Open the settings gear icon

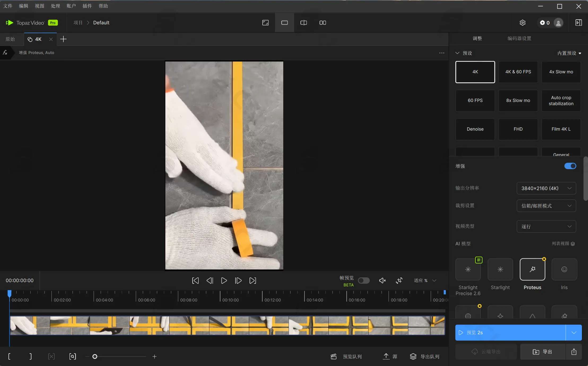point(522,23)
